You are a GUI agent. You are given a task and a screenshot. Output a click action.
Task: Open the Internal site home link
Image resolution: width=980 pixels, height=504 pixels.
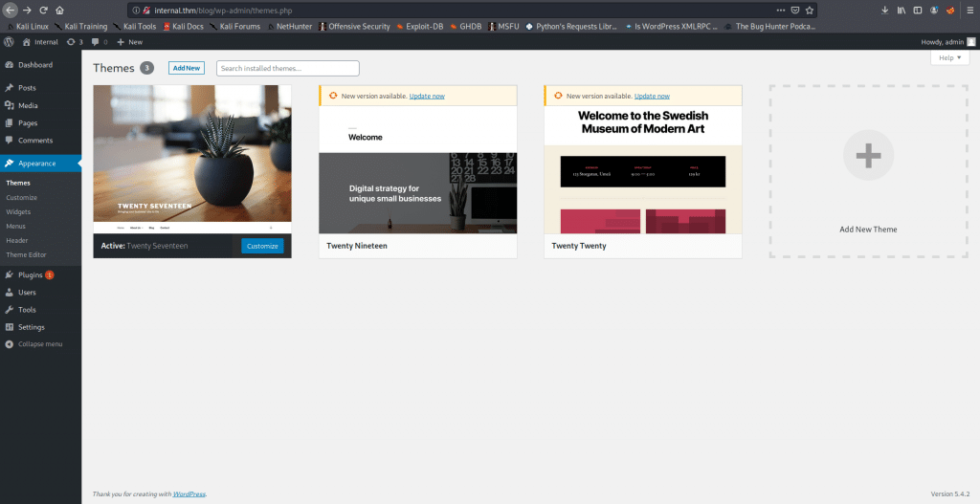pyautogui.click(x=40, y=42)
